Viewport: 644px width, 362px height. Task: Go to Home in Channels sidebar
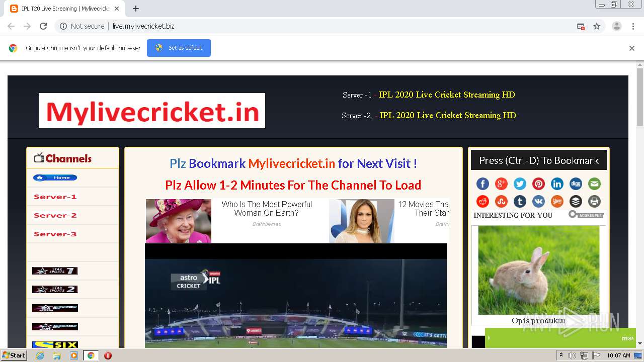55,177
